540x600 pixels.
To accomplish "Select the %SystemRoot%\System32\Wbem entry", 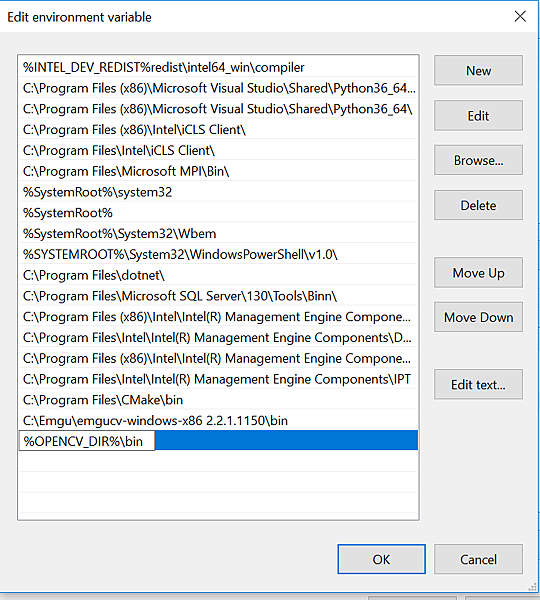I will point(218,233).
